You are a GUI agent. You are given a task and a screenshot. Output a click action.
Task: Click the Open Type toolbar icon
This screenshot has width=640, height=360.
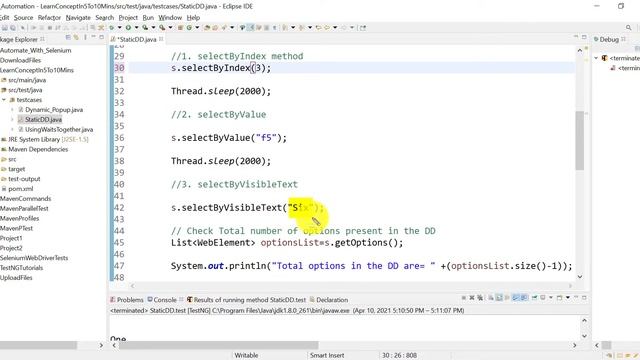point(207,28)
